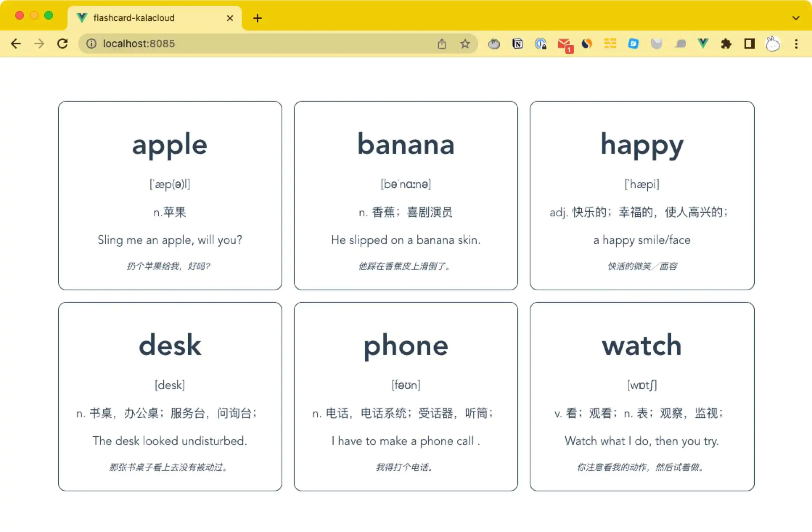Share the current page via share icon
Image resolution: width=812 pixels, height=532 pixels.
tap(442, 44)
